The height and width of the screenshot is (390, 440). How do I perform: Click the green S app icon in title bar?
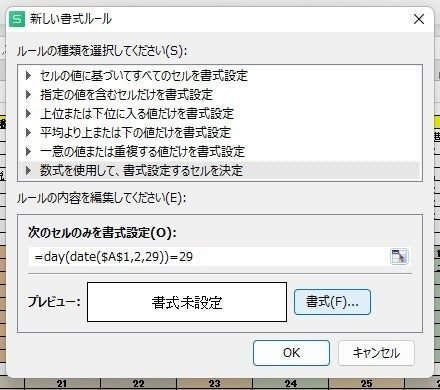point(17,19)
